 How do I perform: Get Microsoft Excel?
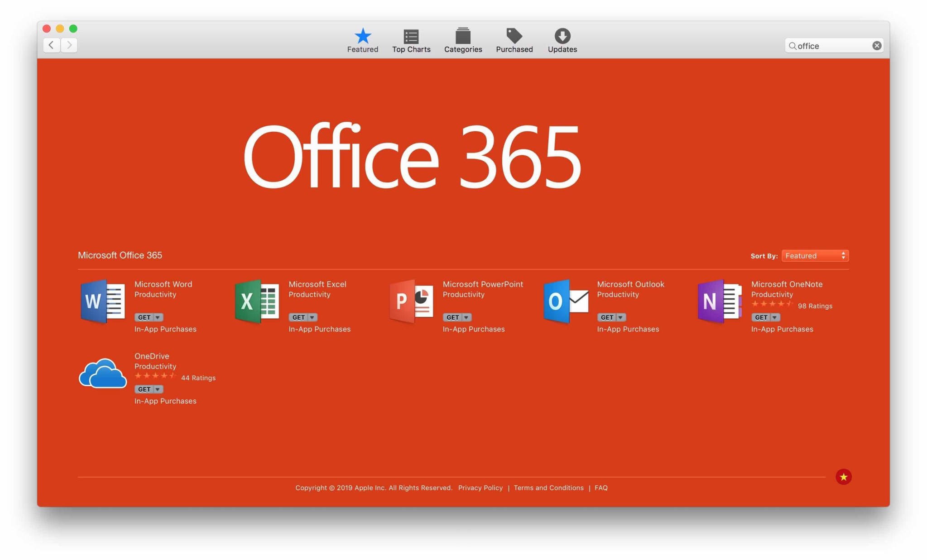[x=298, y=317]
